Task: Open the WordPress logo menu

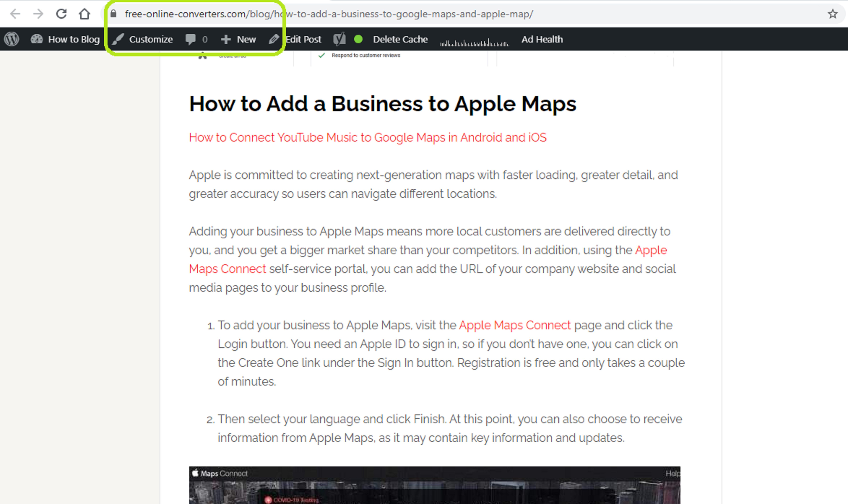Action: coord(12,39)
